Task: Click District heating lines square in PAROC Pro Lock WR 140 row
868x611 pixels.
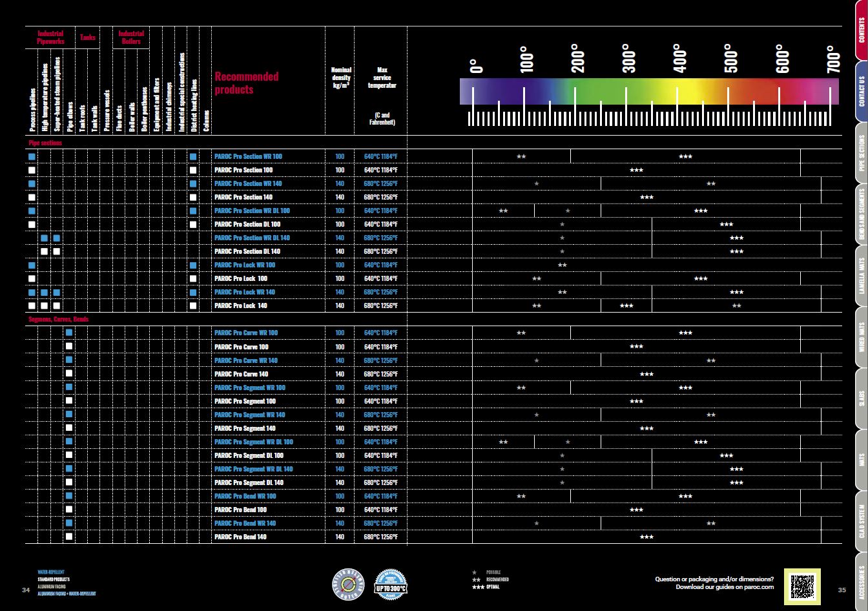Action: [193, 292]
